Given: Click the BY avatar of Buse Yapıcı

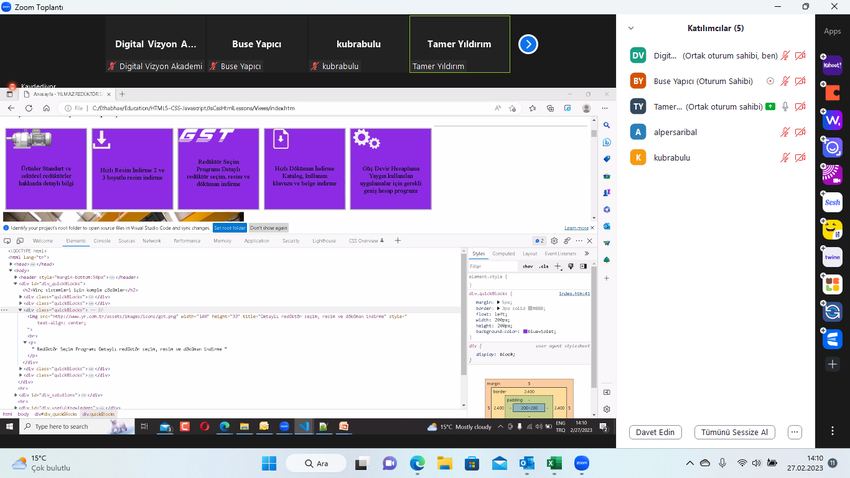Looking at the screenshot, I should [x=638, y=81].
